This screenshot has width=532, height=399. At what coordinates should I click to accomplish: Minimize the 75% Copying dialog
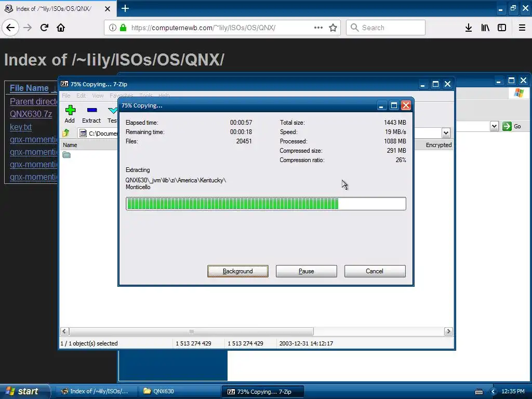381,105
